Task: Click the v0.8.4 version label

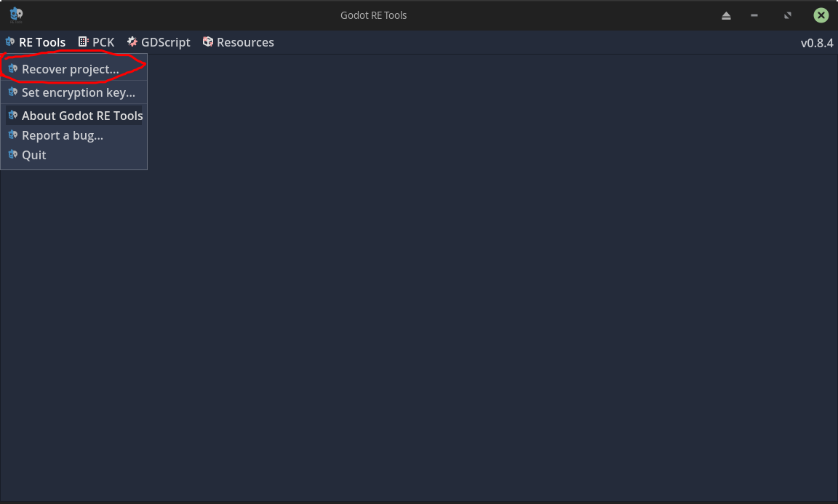Action: pos(817,43)
